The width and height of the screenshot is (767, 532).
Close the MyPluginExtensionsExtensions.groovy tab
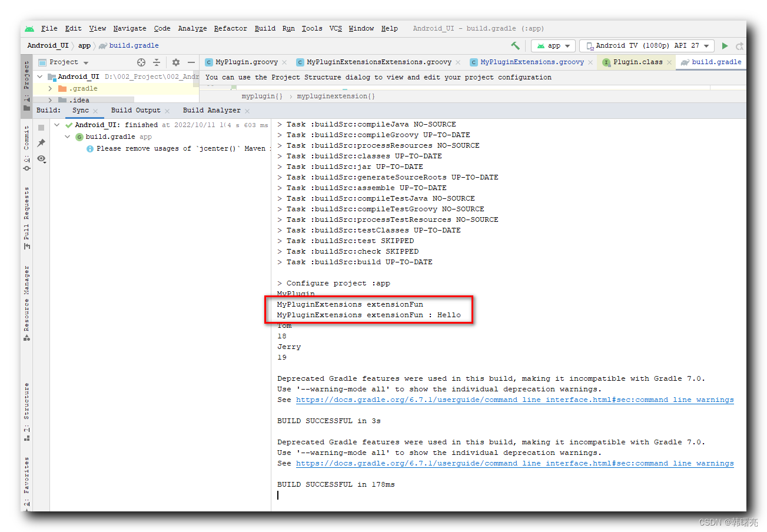(x=459, y=62)
